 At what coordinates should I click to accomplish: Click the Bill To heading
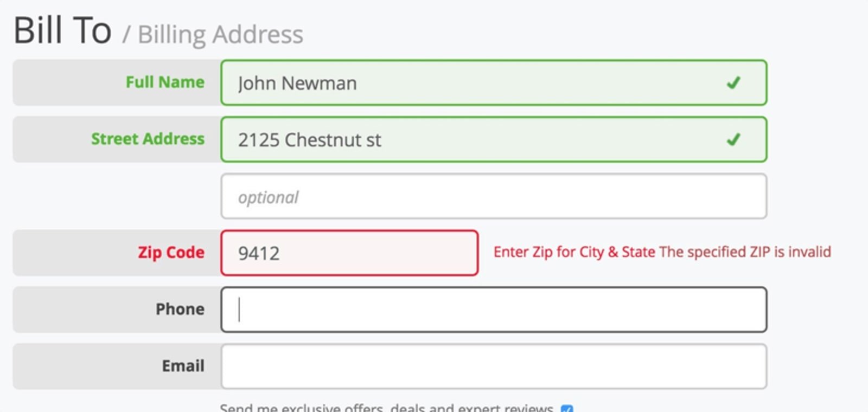[62, 30]
